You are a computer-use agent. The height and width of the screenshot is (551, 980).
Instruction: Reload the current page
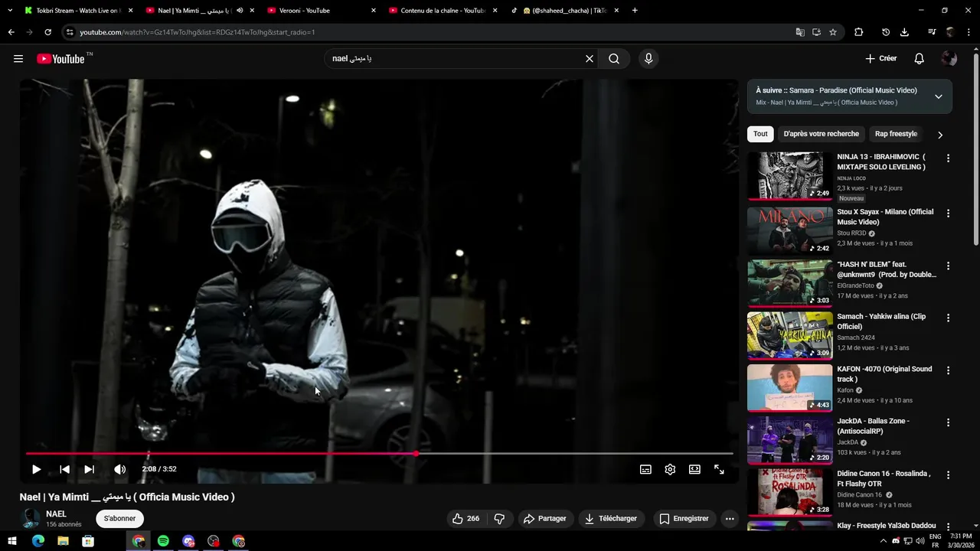[47, 32]
